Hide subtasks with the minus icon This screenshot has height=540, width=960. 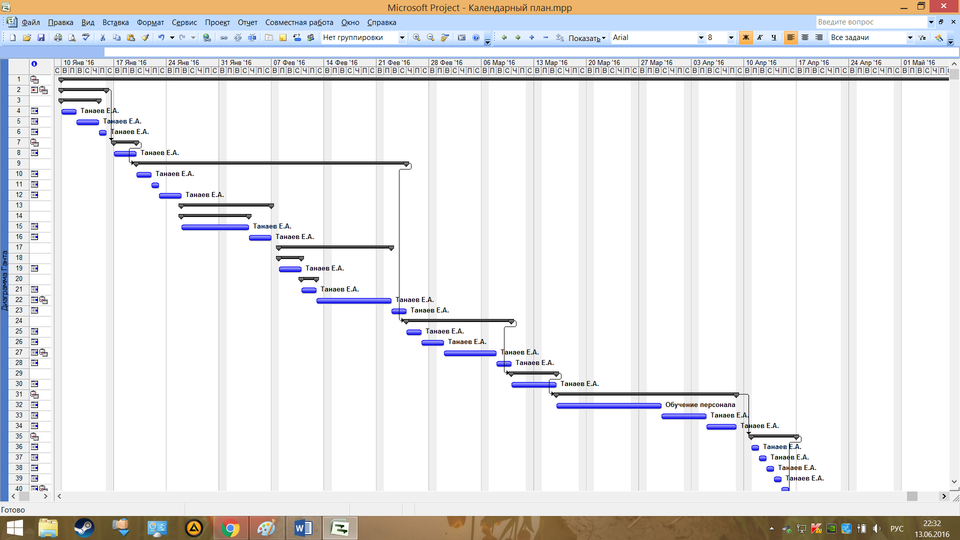pyautogui.click(x=546, y=38)
